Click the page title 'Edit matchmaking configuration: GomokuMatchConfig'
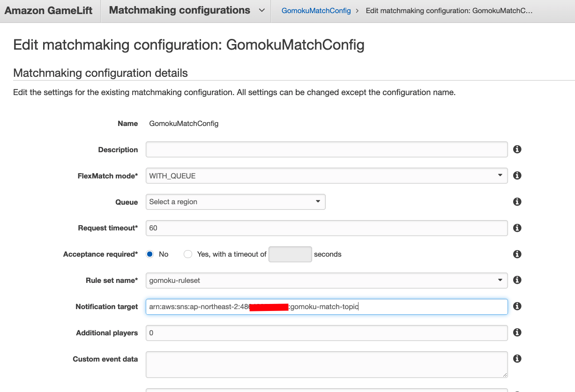Screen dimensions: 575x392 (x=189, y=45)
